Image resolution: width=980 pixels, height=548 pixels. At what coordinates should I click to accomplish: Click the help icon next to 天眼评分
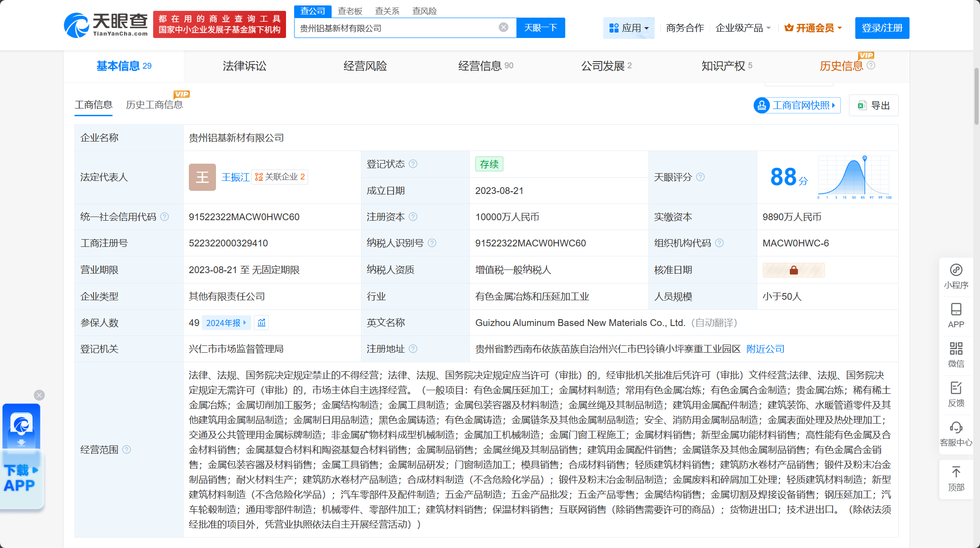tap(700, 177)
